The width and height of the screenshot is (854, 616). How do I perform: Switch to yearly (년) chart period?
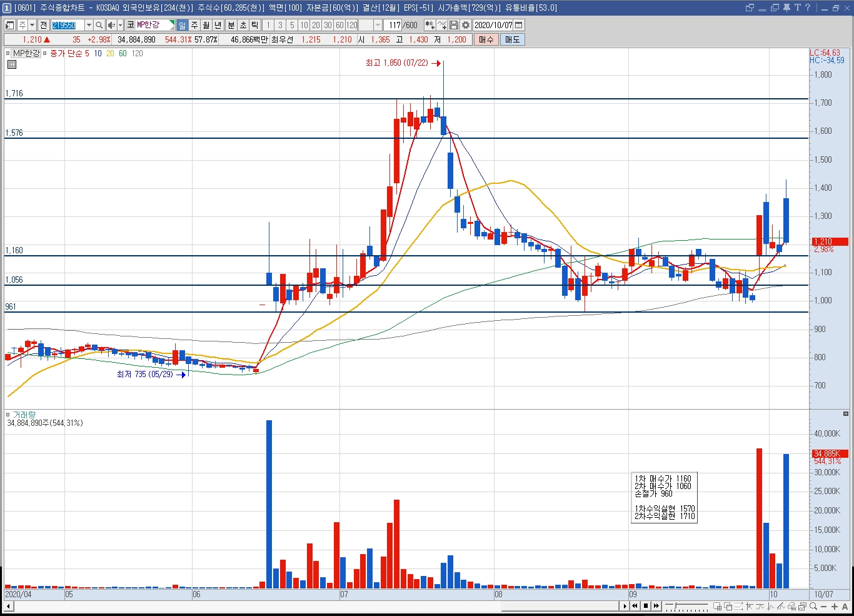[218, 25]
